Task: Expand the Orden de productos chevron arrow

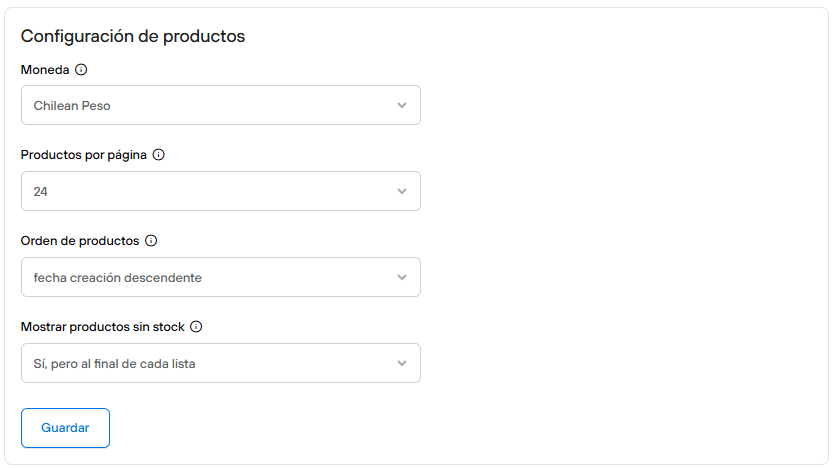Action: pos(402,277)
